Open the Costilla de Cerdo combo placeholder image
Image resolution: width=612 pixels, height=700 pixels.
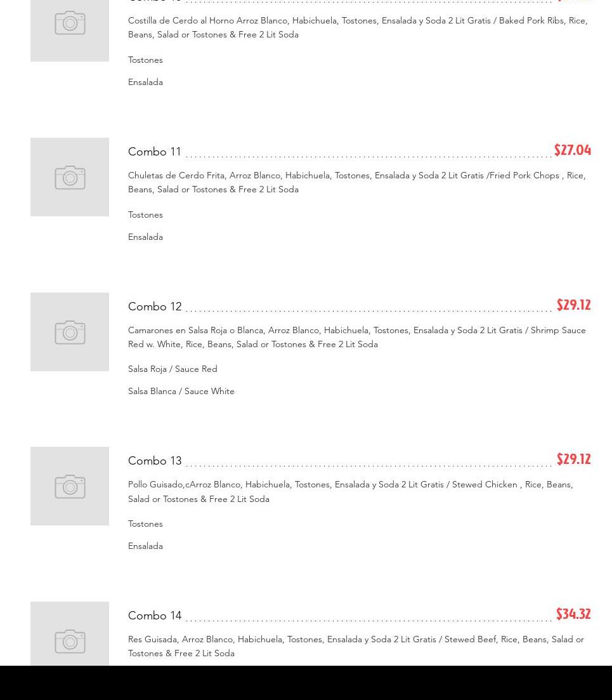coord(70,25)
